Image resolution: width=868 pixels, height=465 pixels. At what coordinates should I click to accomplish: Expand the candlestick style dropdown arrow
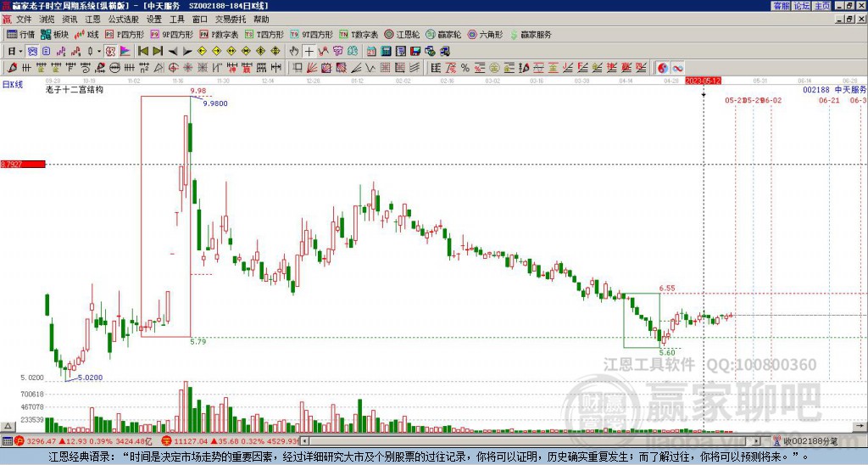(x=99, y=52)
